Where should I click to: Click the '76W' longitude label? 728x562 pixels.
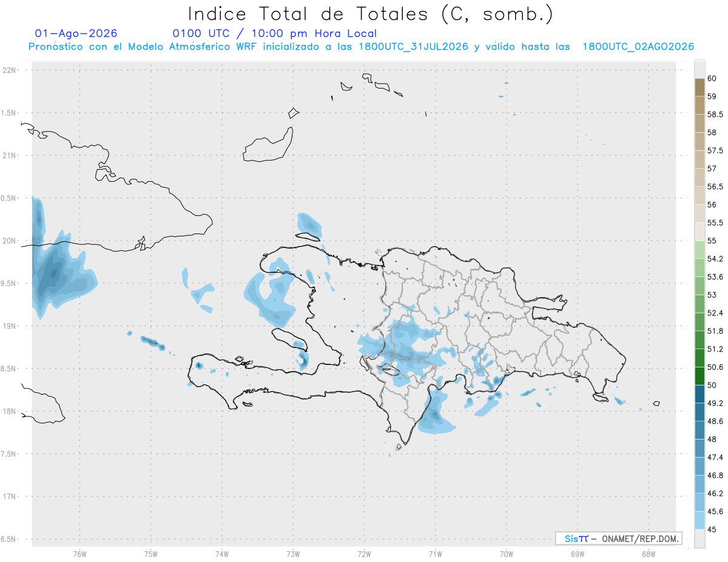[x=79, y=554]
